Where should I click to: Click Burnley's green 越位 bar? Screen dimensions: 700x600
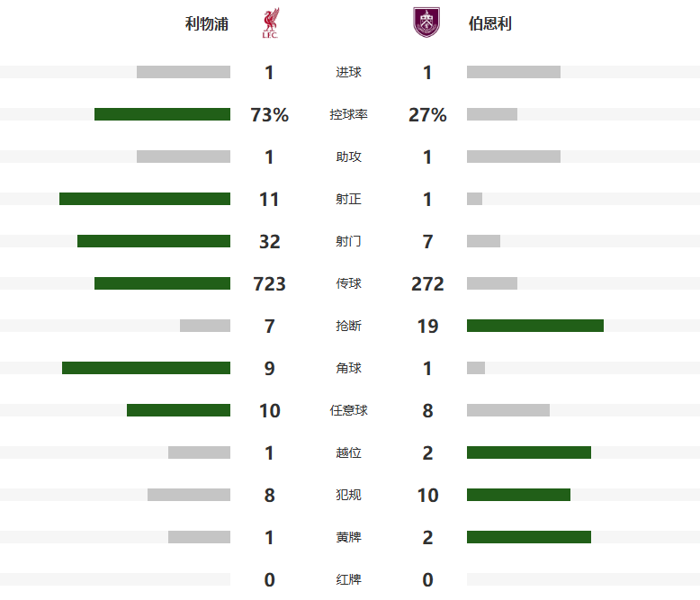click(528, 452)
